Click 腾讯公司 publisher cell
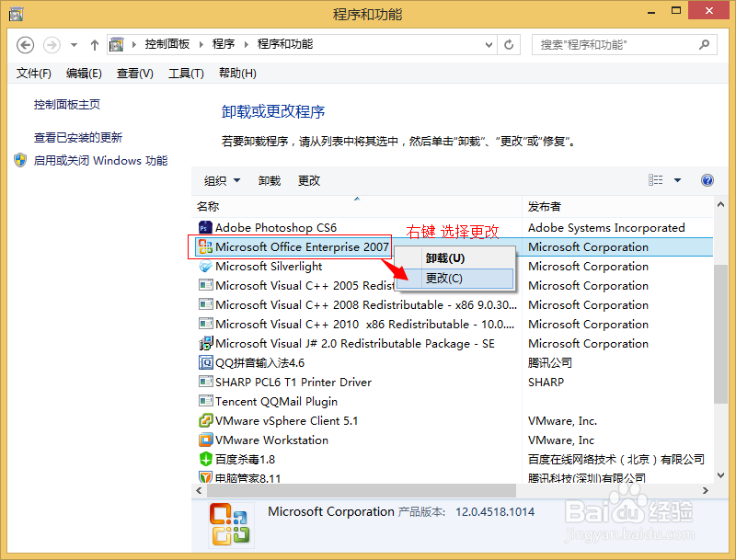The width and height of the screenshot is (736, 560). (x=549, y=362)
